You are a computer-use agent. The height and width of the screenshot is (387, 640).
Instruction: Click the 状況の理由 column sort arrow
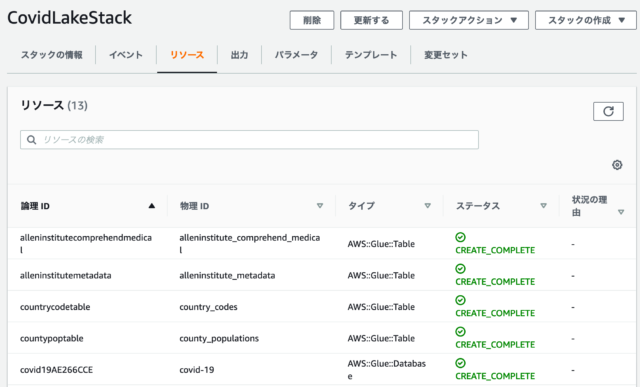[621, 212]
